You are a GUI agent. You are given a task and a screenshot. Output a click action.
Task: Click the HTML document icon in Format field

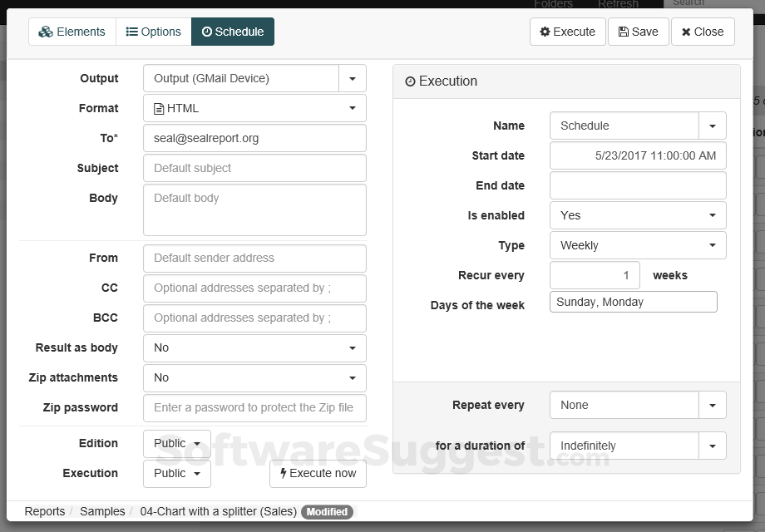pos(158,108)
